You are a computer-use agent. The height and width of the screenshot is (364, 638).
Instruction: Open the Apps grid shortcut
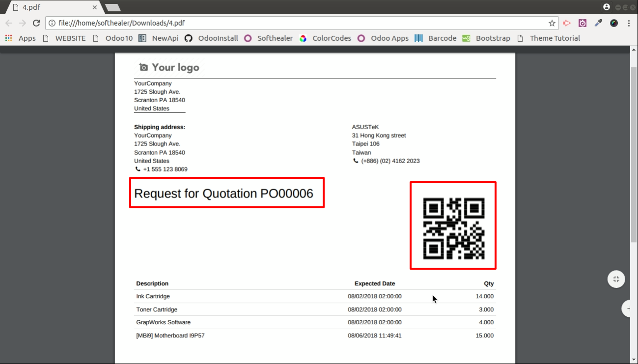pos(21,38)
